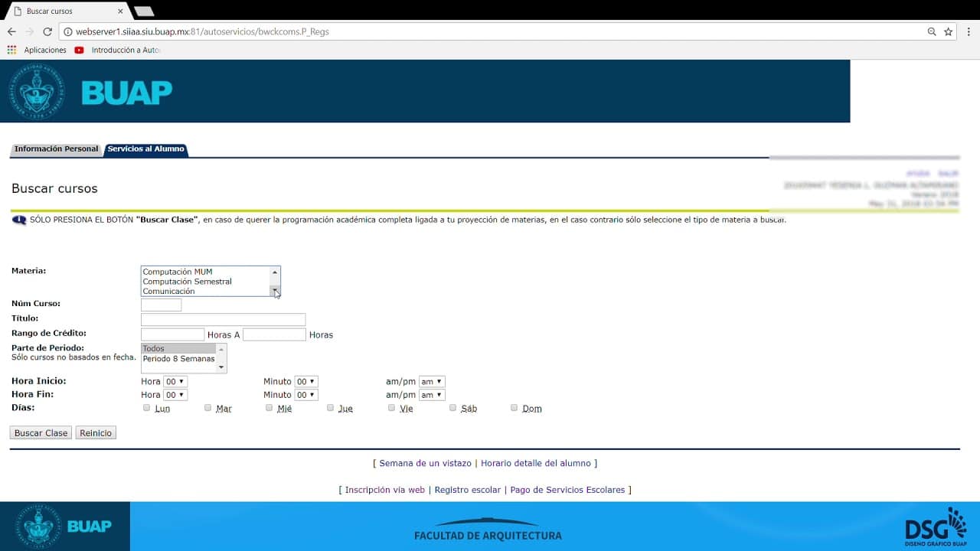Click the Materia list scroll-down arrow
The image size is (980, 551).
[275, 291]
